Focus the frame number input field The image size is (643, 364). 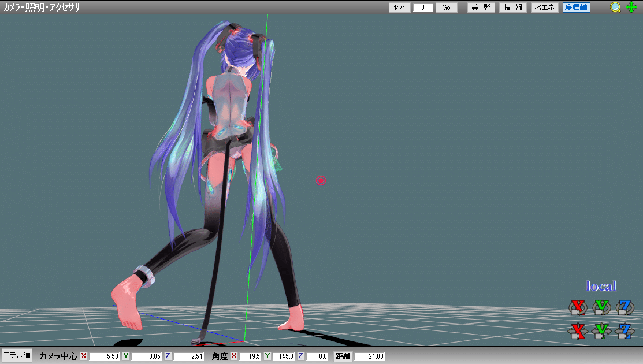423,8
